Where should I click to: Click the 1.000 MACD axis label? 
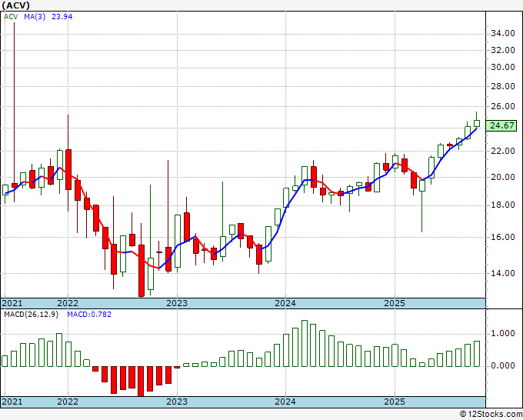[x=503, y=333]
